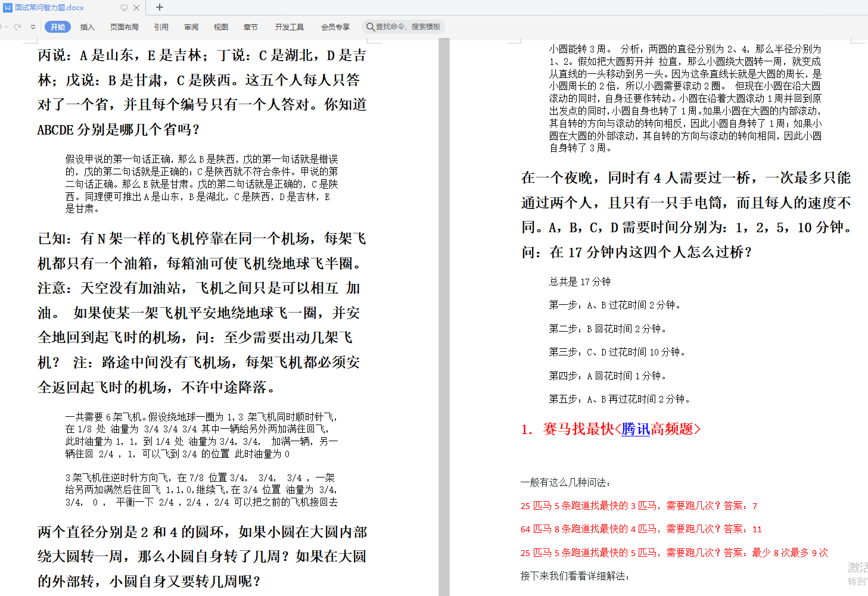
Task: Click the redo arrow icon
Action: coord(17,27)
